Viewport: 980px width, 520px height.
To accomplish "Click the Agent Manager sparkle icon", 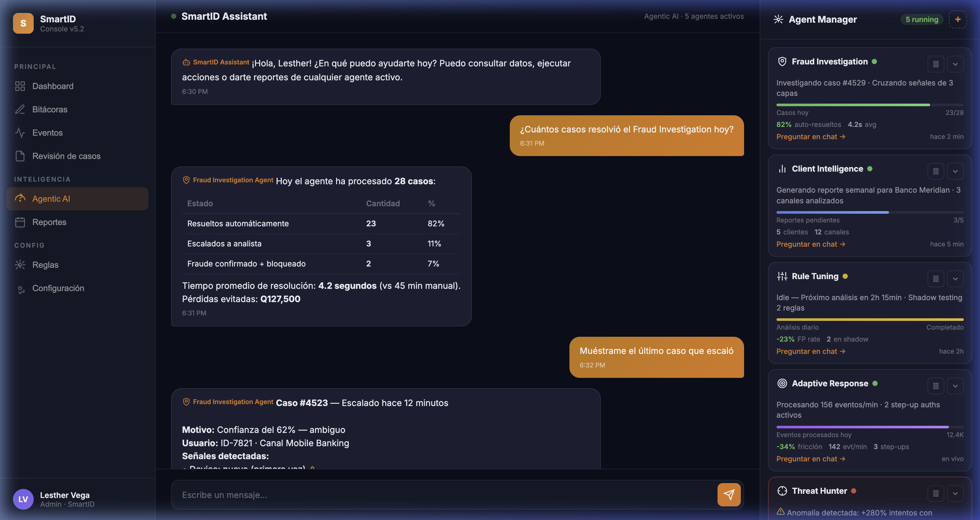I will click(x=778, y=19).
